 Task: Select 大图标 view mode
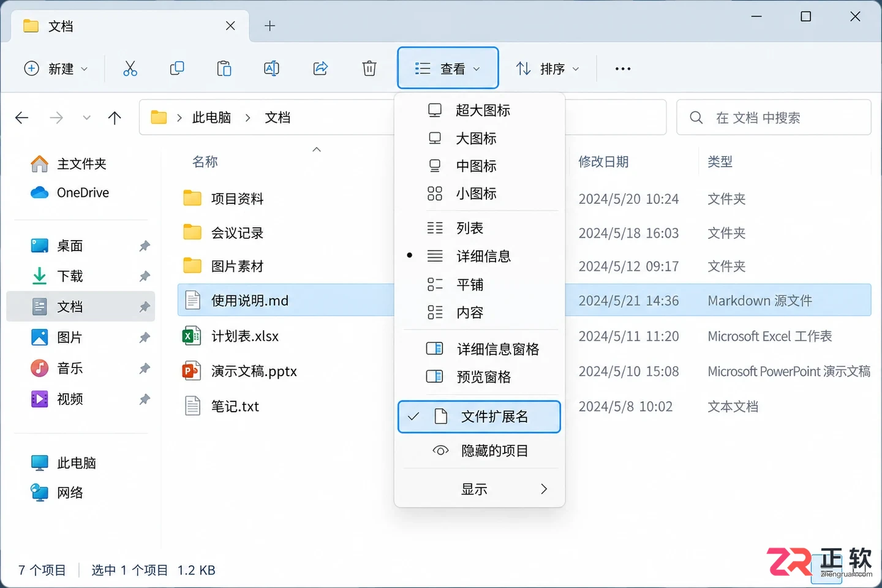[x=479, y=138]
